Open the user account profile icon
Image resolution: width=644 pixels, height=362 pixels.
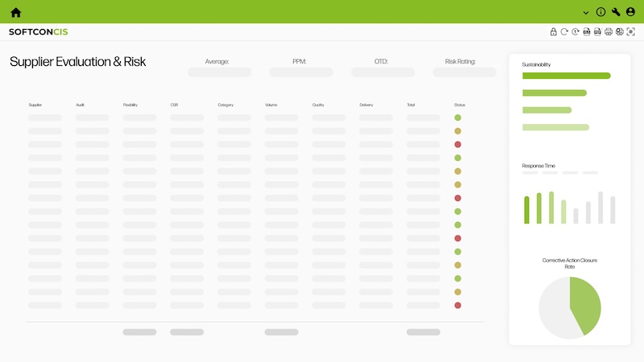[630, 12]
